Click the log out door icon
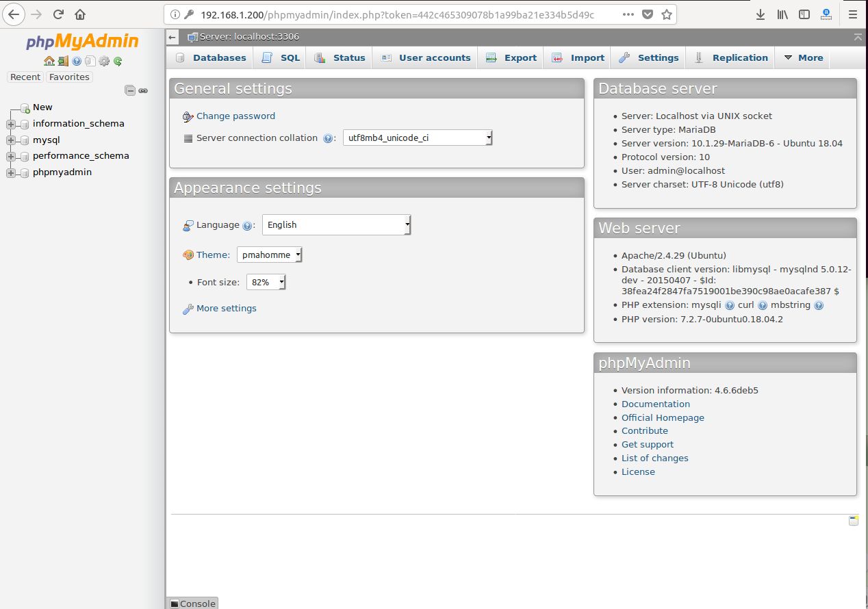Screen dimensions: 868x609 [x=63, y=61]
